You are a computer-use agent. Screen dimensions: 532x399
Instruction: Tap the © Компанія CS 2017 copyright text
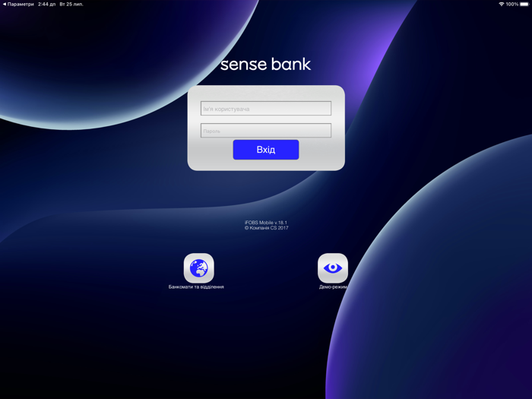coord(266,228)
